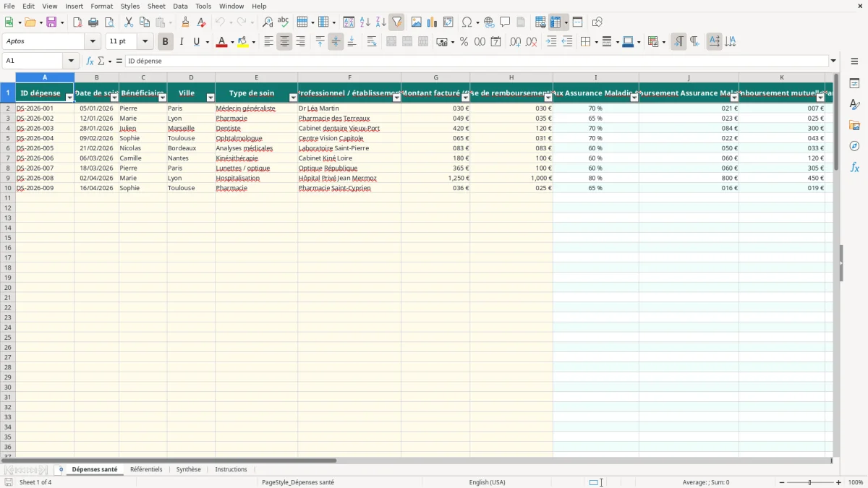Switch to the Référentiels sheet tab
868x488 pixels.
tap(146, 470)
